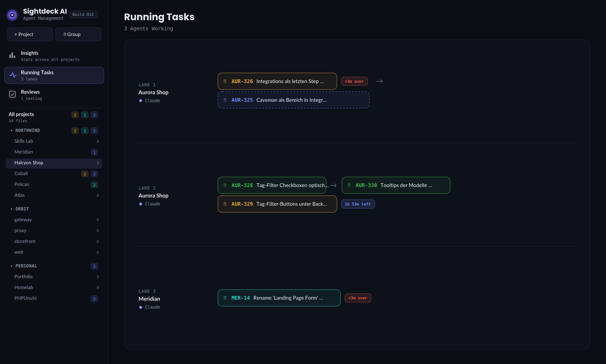
Task: Click blue badge 2 in PHPUnuhi row
Action: [x=94, y=299]
